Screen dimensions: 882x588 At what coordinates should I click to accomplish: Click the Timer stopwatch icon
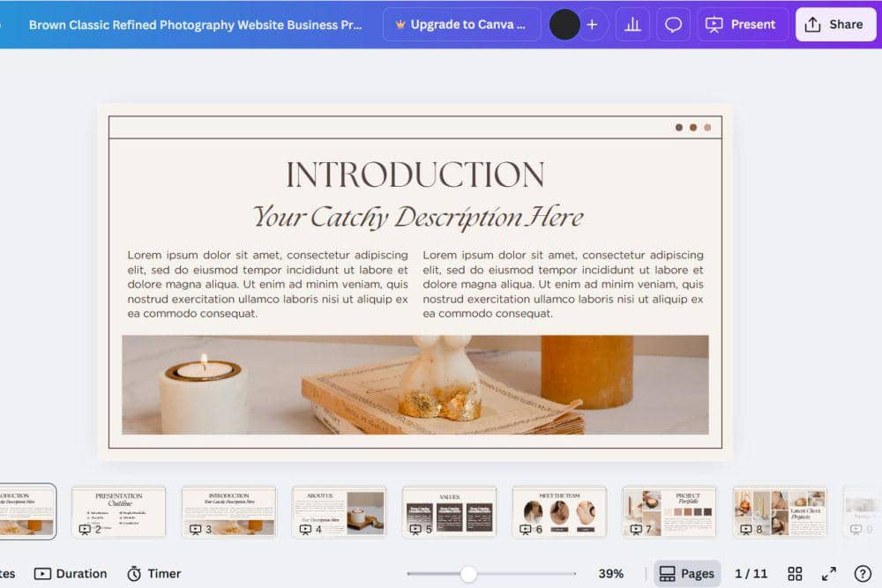pyautogui.click(x=135, y=573)
